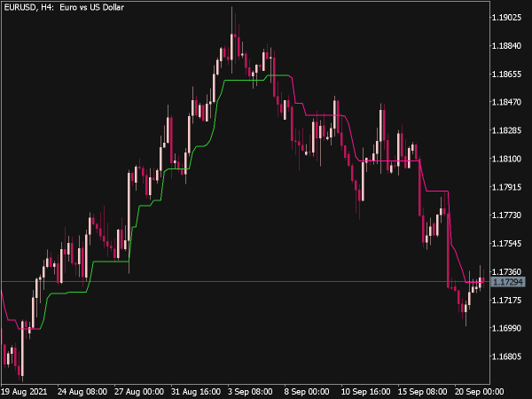The image size is (532, 399).
Task: Click the 3 Sep 08:00 time label
Action: pos(250,392)
